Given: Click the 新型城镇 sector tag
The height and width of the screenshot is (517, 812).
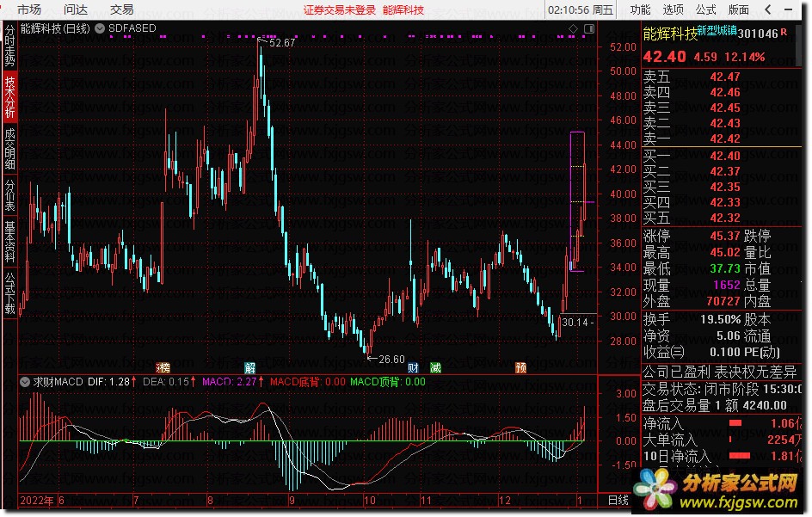Looking at the screenshot, I should (717, 31).
